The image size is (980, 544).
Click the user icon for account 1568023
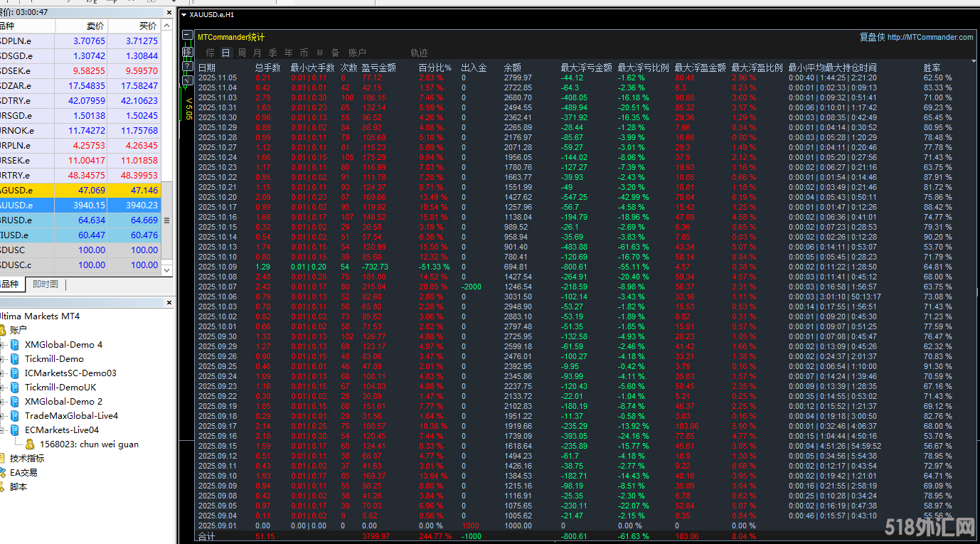coord(30,444)
